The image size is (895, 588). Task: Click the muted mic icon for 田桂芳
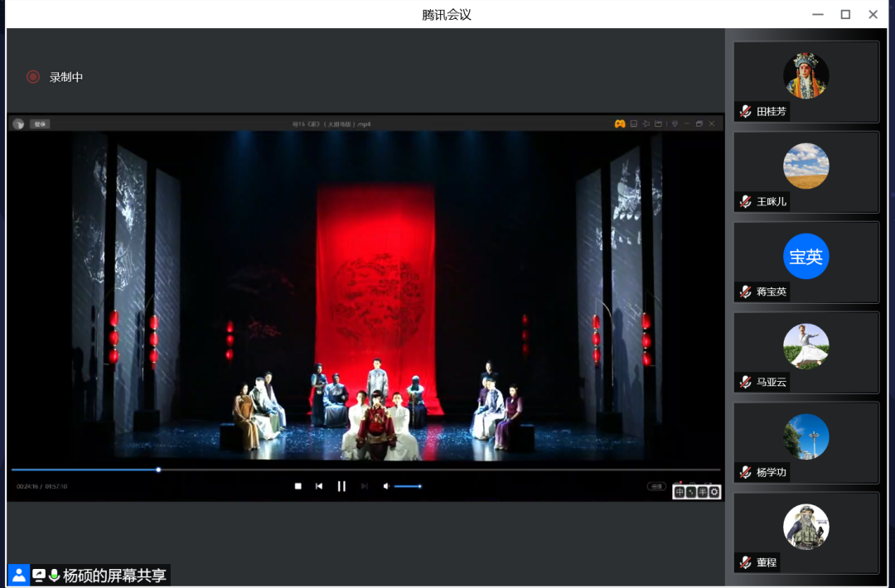coord(746,111)
